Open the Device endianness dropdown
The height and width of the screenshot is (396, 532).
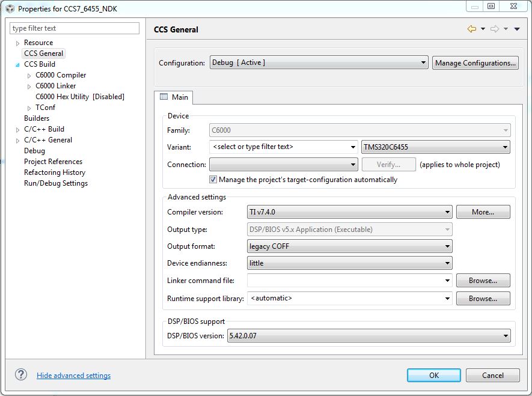click(x=350, y=263)
